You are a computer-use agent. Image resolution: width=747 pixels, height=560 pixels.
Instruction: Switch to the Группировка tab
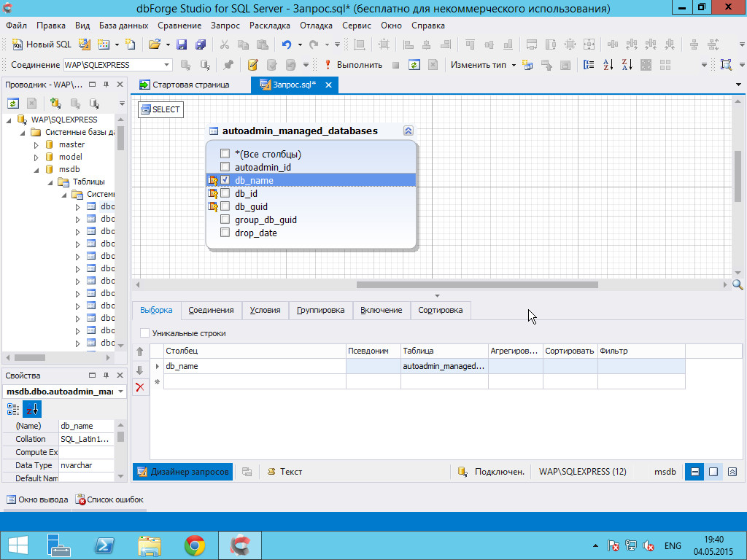(x=321, y=310)
